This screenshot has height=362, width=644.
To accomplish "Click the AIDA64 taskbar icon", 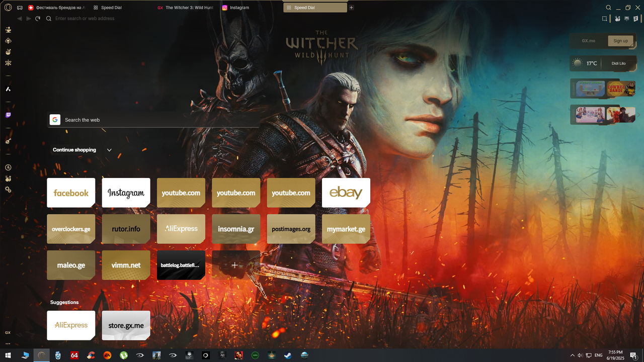I will pos(74,355).
